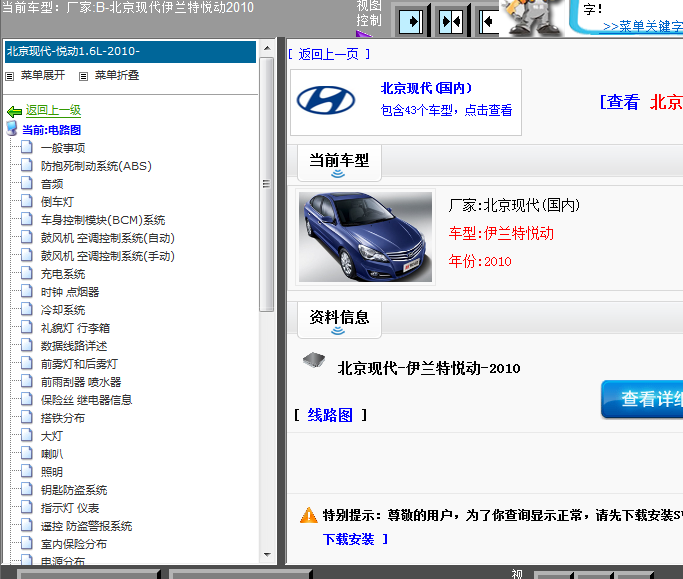Click the >>菜单关键字 link at top
683x579 pixels.
click(x=643, y=27)
